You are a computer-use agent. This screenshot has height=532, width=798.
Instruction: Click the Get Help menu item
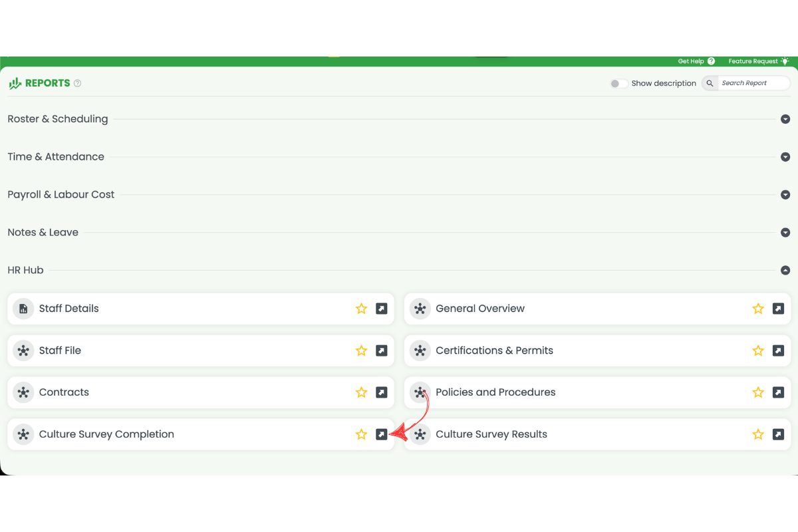pyautogui.click(x=690, y=61)
